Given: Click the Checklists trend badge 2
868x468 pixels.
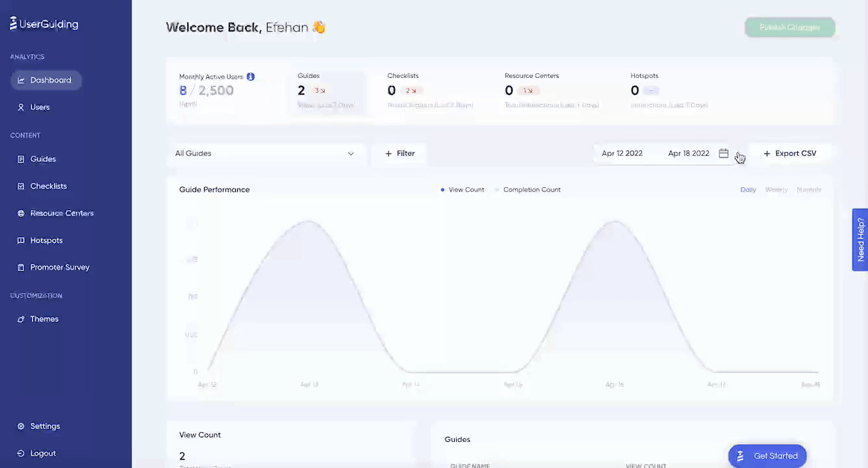Looking at the screenshot, I should [410, 91].
